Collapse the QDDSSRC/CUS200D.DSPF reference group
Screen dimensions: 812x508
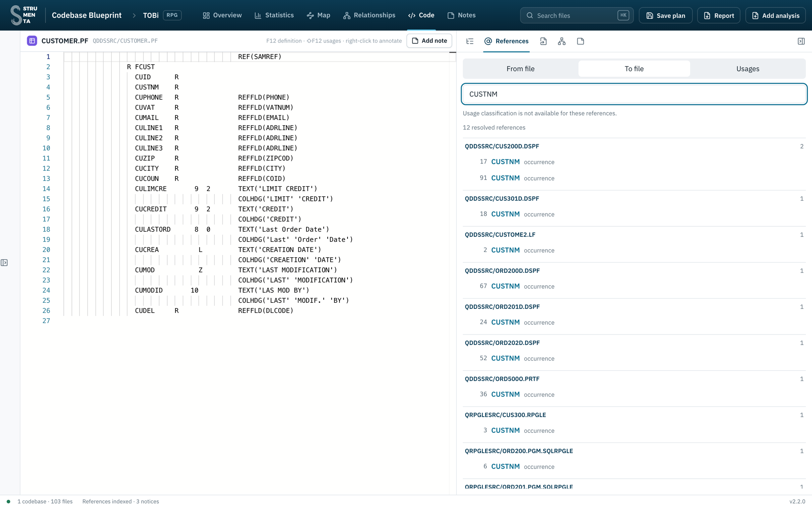[x=634, y=146]
